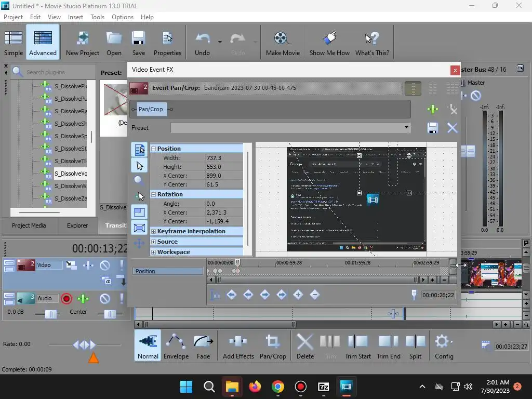
Task: Open the Edit menu
Action: [35, 17]
